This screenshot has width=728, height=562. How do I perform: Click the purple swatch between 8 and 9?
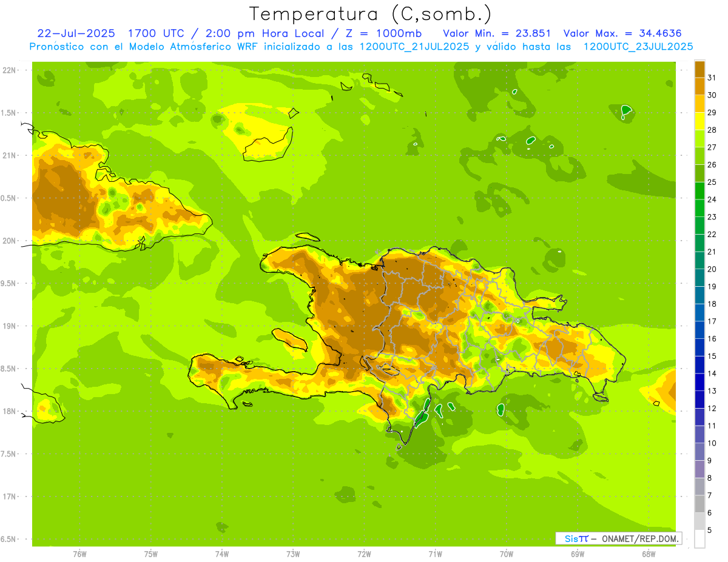(699, 469)
